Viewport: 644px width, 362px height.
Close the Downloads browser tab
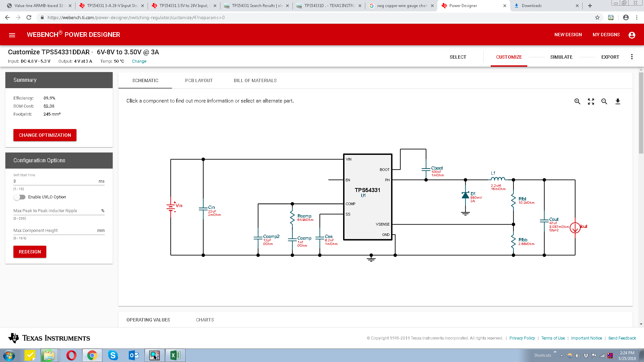(x=577, y=6)
